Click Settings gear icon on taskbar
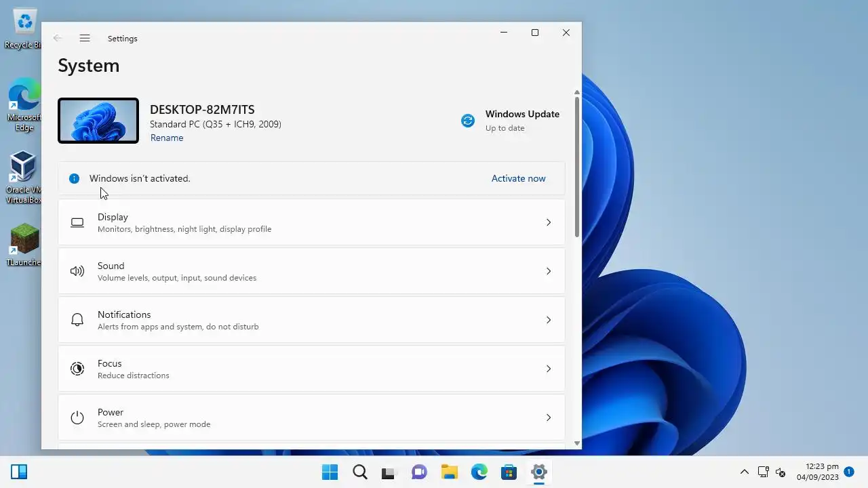The height and width of the screenshot is (488, 868). [539, 472]
